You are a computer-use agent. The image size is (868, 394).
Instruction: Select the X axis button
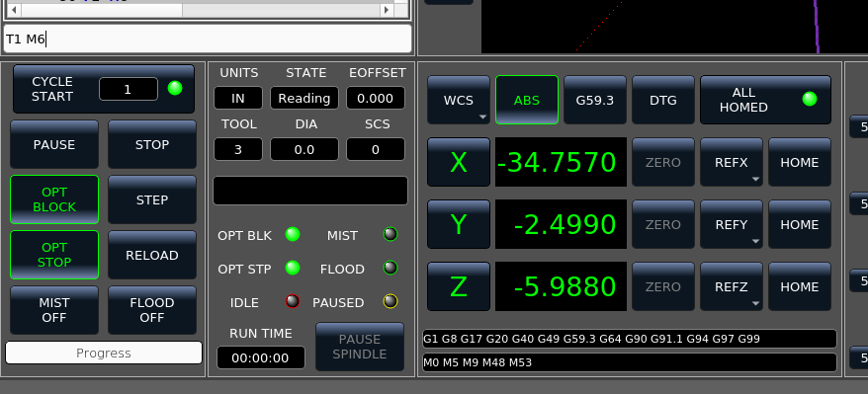pos(459,162)
